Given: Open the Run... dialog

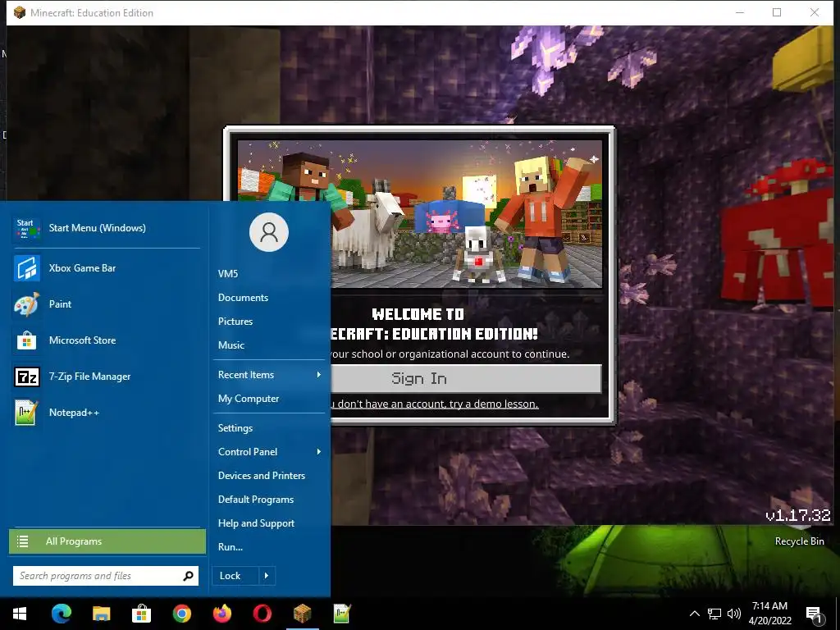Looking at the screenshot, I should click(x=231, y=547).
